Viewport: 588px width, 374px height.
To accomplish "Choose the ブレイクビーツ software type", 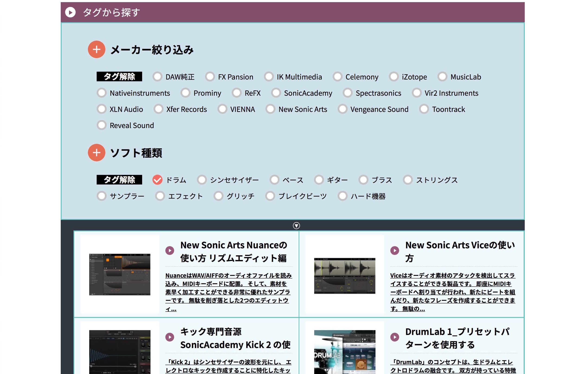I will (270, 196).
